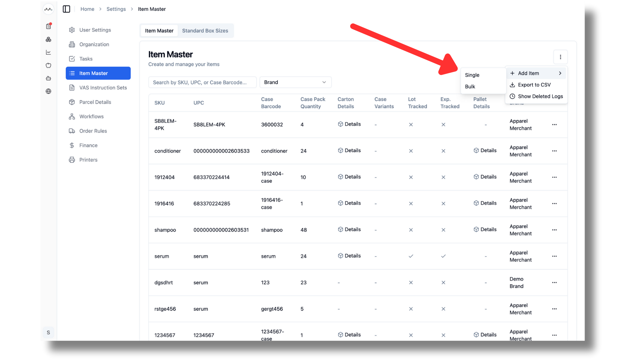The width and height of the screenshot is (644, 362).
Task: Click the Demo Brand cell
Action: tap(516, 283)
